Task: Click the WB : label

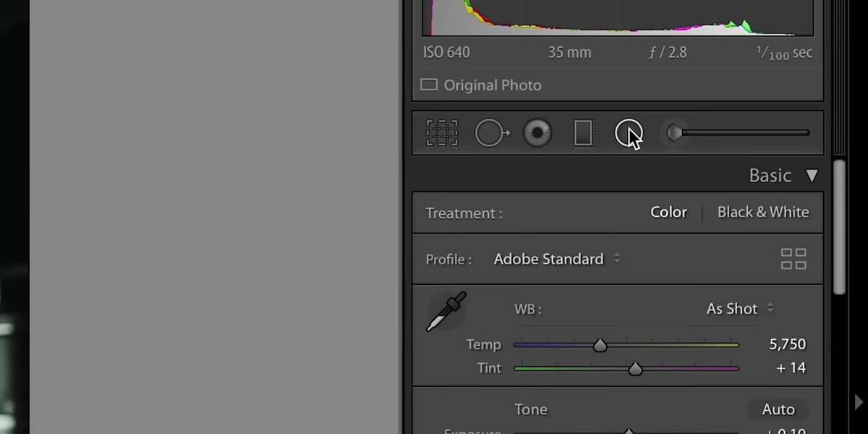Action: [x=528, y=309]
